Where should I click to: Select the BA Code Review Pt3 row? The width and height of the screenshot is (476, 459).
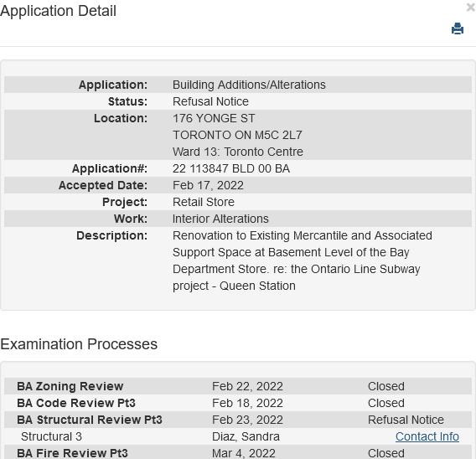(238, 403)
